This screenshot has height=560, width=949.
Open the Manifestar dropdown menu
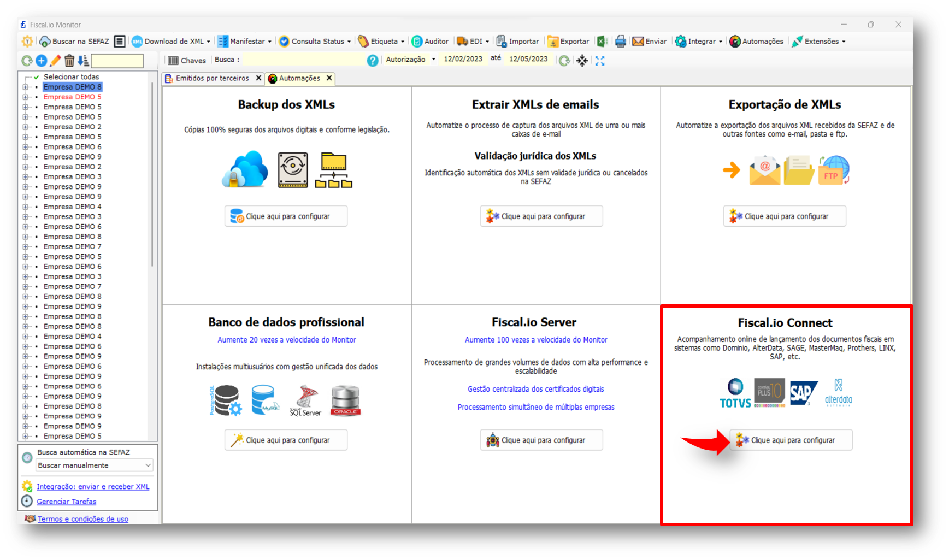point(269,42)
